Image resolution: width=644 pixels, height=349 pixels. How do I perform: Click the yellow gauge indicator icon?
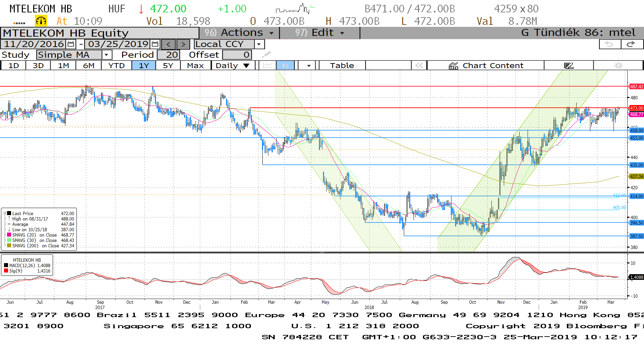click(x=41, y=21)
